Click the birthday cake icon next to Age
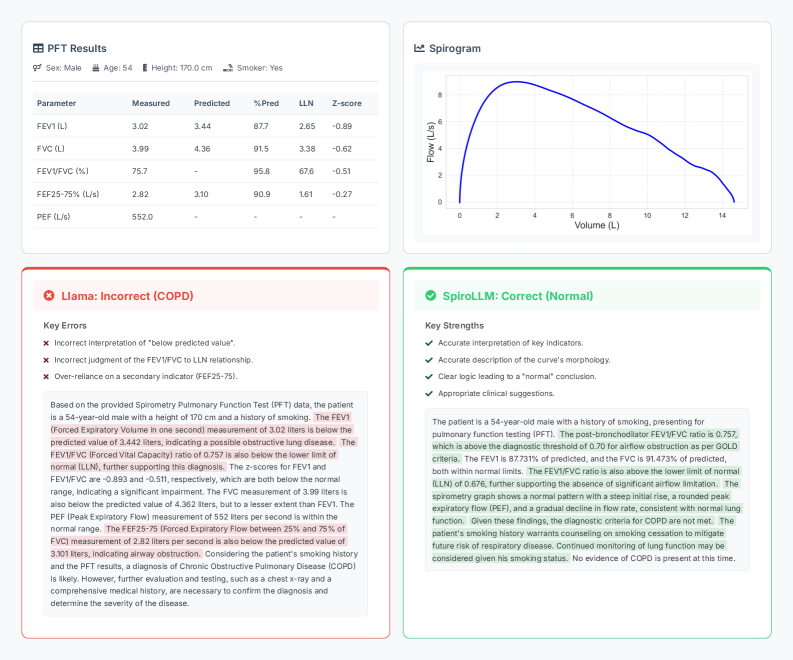 pos(96,68)
